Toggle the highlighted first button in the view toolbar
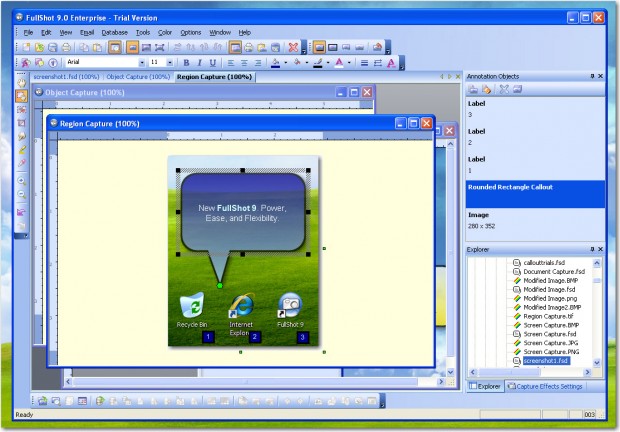Screen dimensions: 620x432 [319, 47]
